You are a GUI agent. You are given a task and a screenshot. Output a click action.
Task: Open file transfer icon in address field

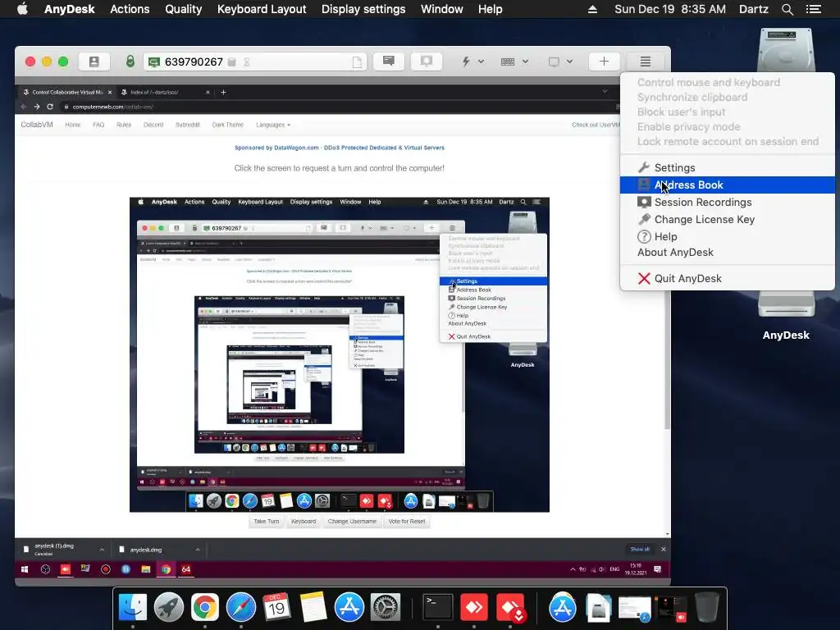click(357, 62)
